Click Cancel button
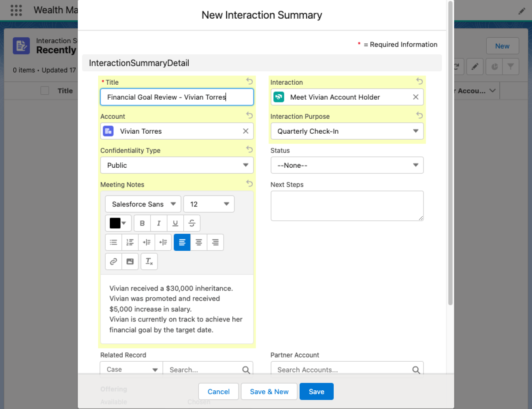 tap(219, 392)
